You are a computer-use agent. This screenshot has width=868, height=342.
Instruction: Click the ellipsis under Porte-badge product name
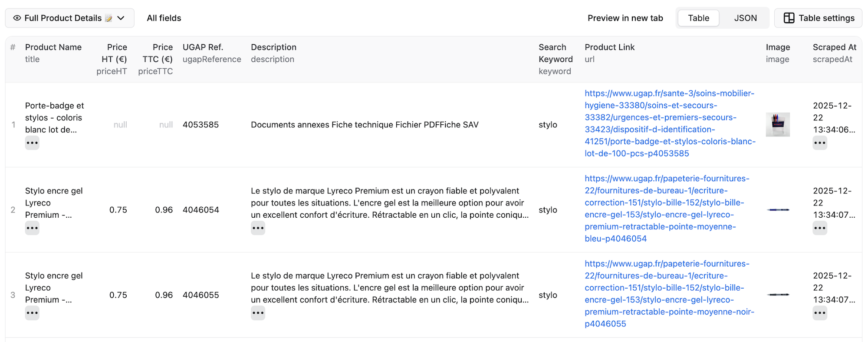click(x=32, y=143)
